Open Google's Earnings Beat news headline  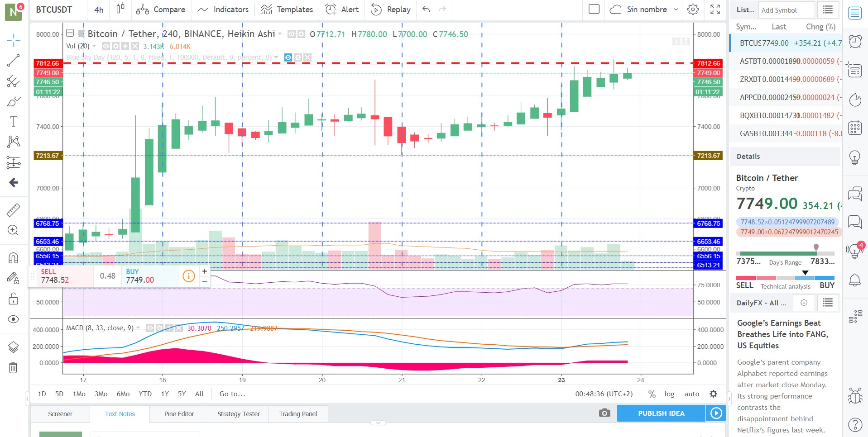point(782,334)
